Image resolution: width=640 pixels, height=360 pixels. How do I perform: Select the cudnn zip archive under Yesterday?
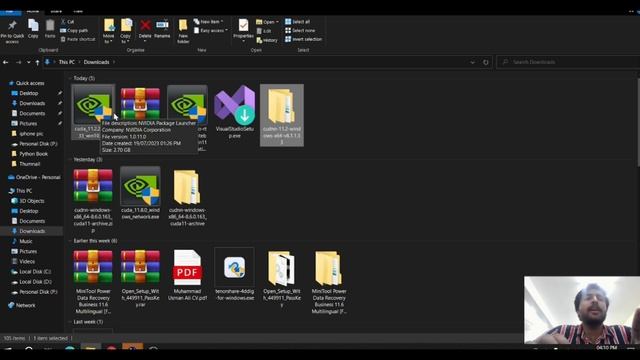(93, 200)
